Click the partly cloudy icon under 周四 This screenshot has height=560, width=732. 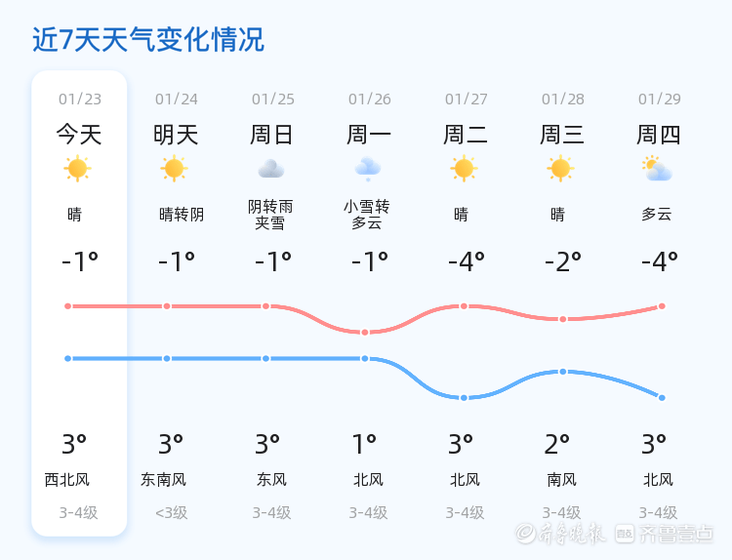(x=657, y=169)
